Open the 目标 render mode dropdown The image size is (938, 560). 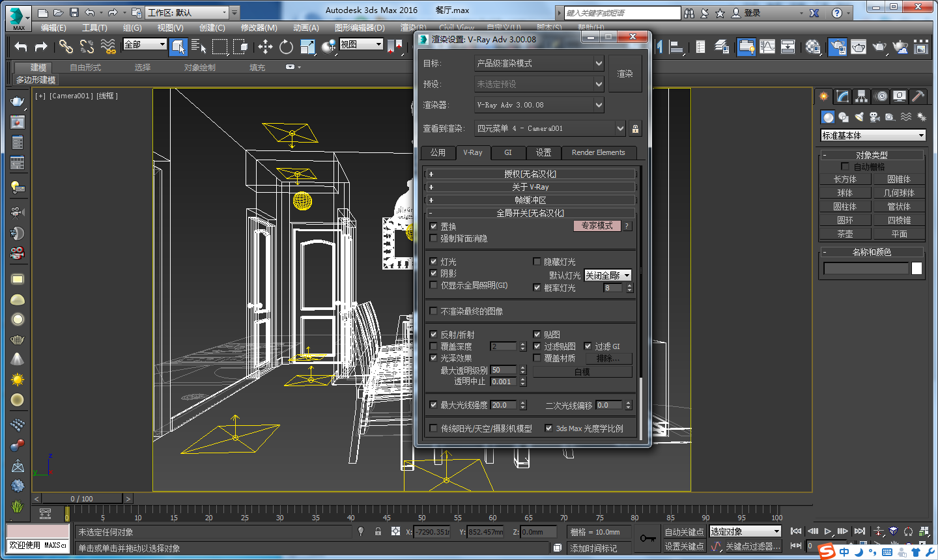[x=539, y=63]
